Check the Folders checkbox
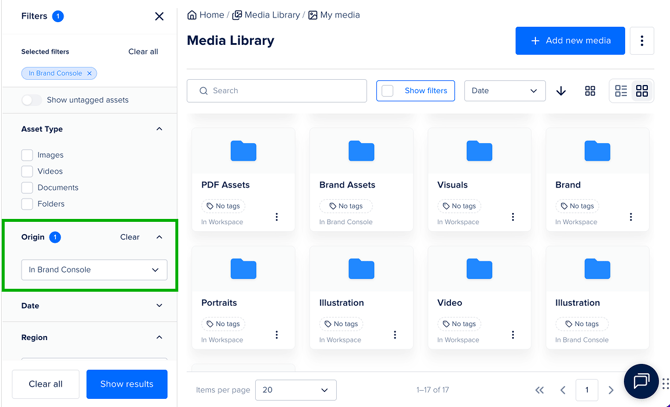Screen dimensions: 670x407 point(27,204)
